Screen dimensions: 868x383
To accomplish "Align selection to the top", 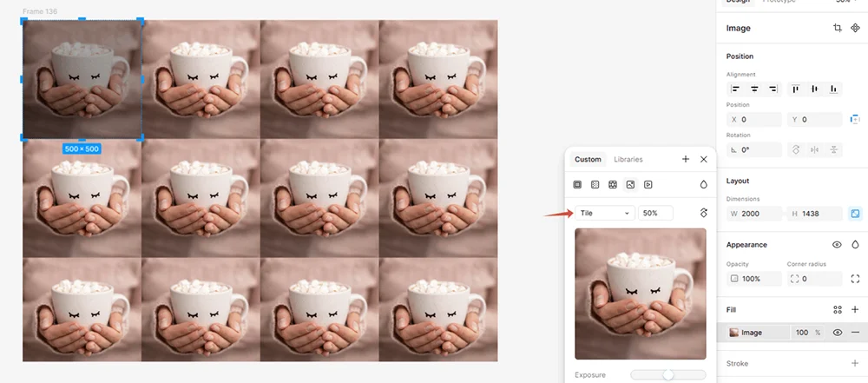I will coord(796,89).
